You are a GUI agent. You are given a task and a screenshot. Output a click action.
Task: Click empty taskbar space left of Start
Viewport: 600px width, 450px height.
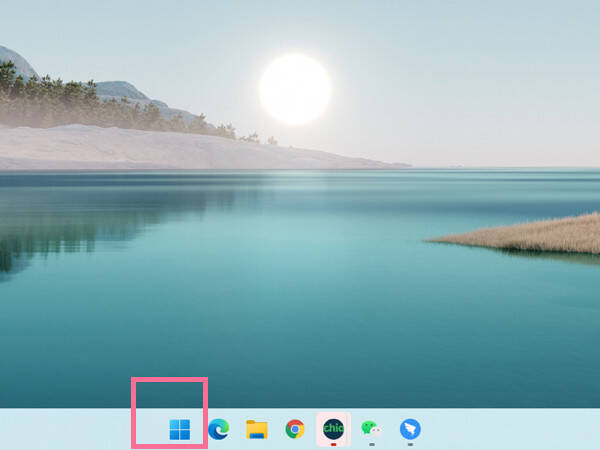tap(65, 429)
